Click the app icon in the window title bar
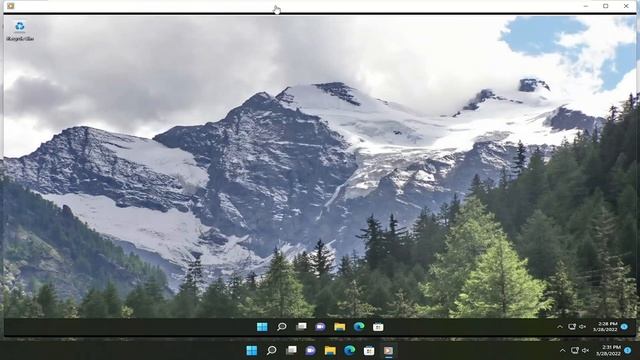The height and width of the screenshot is (360, 640). [11, 6]
